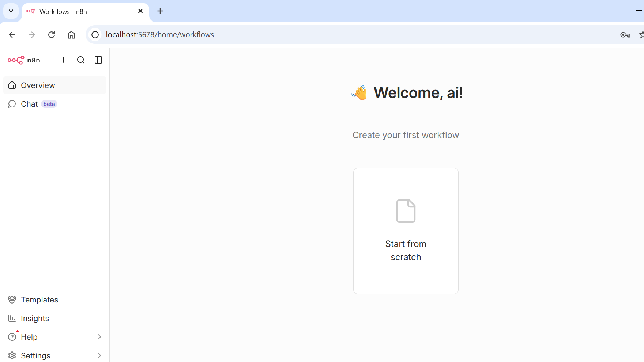Click the Settings gear icon
The width and height of the screenshot is (644, 362).
(x=12, y=355)
